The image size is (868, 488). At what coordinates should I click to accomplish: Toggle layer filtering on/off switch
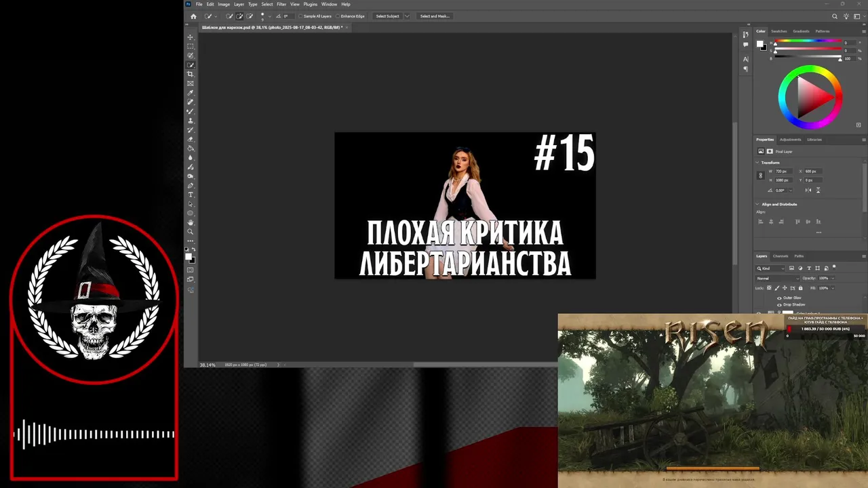click(834, 267)
